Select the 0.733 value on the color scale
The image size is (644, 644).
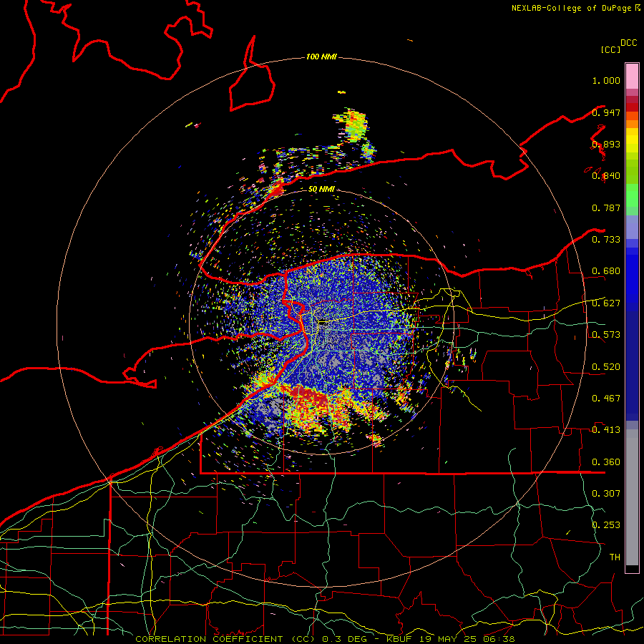(x=606, y=240)
